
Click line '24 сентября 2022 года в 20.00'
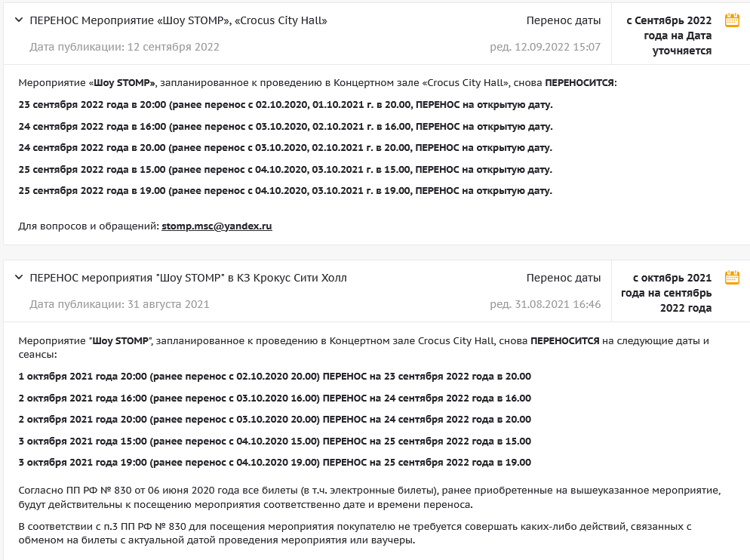click(x=285, y=147)
